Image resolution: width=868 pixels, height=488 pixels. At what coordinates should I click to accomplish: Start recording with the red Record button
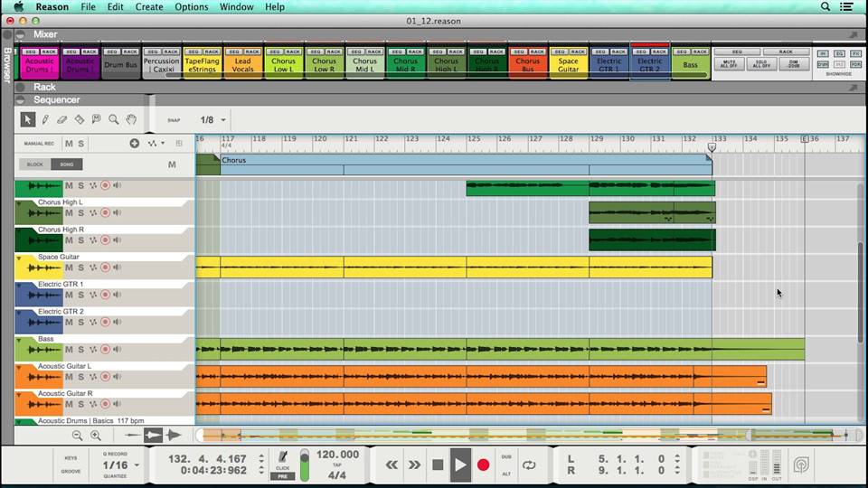tap(483, 465)
